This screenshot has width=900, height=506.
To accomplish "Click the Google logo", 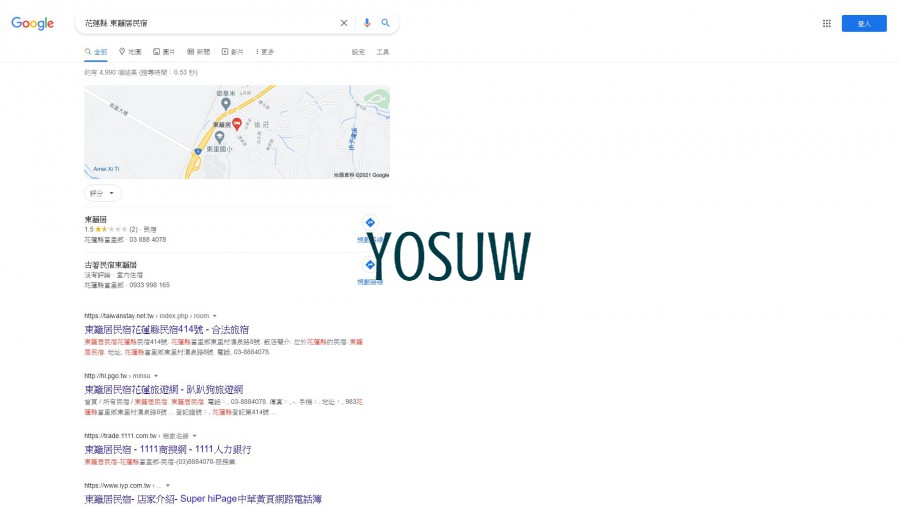I will pyautogui.click(x=33, y=24).
